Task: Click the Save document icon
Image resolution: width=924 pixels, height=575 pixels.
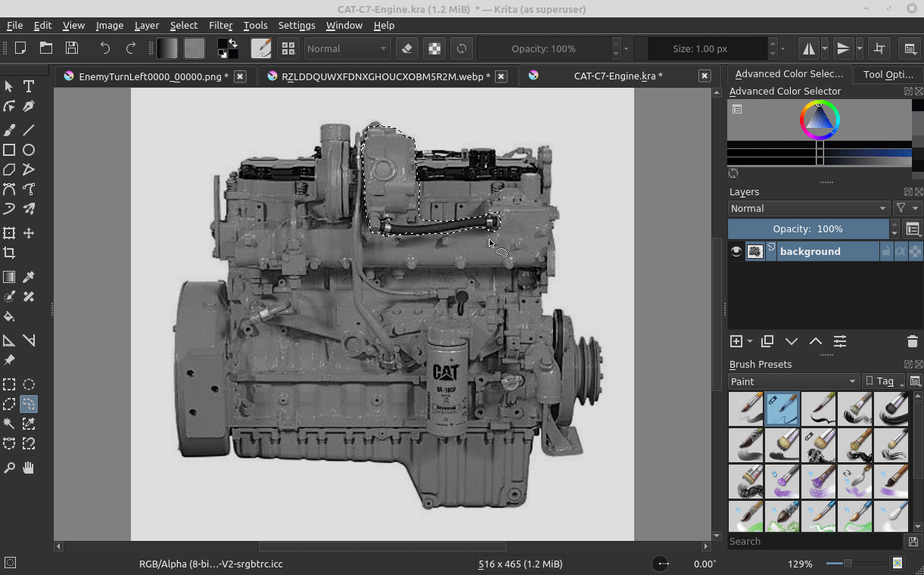Action: [72, 48]
